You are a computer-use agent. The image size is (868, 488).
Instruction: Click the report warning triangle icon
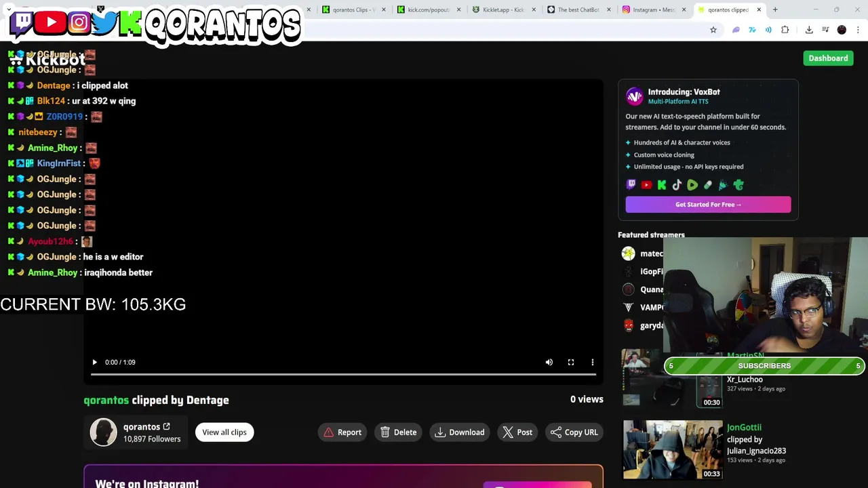[329, 432]
